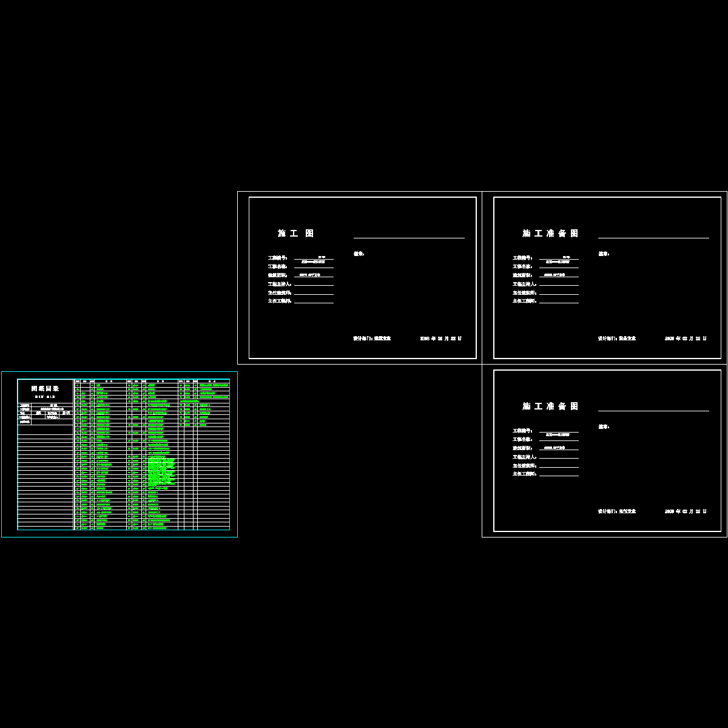This screenshot has height=728, width=728.
Task: Select the 施工图 title on the top-middle cover sheet
Action: click(x=296, y=234)
